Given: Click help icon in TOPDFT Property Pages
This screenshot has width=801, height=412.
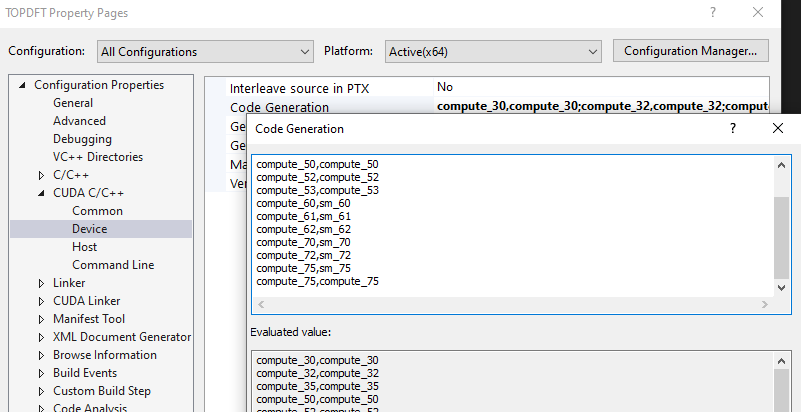Looking at the screenshot, I should point(713,12).
